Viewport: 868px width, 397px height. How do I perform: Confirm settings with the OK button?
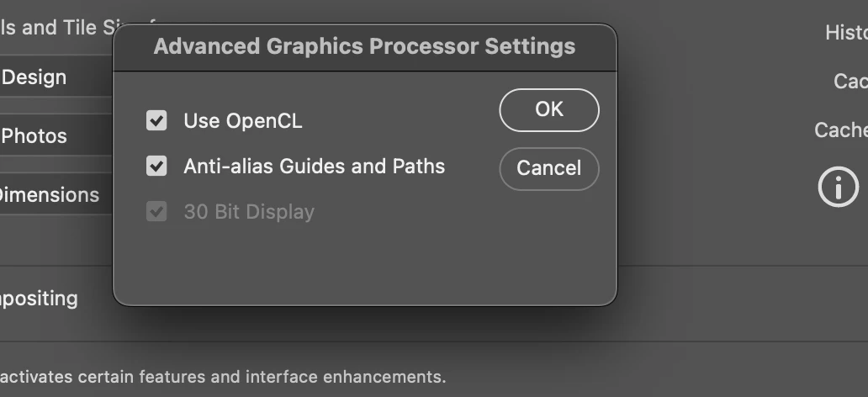point(548,110)
